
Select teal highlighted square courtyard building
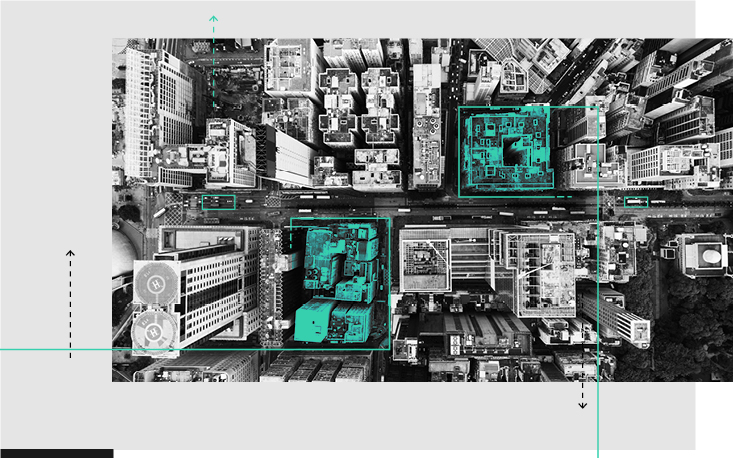click(505, 150)
